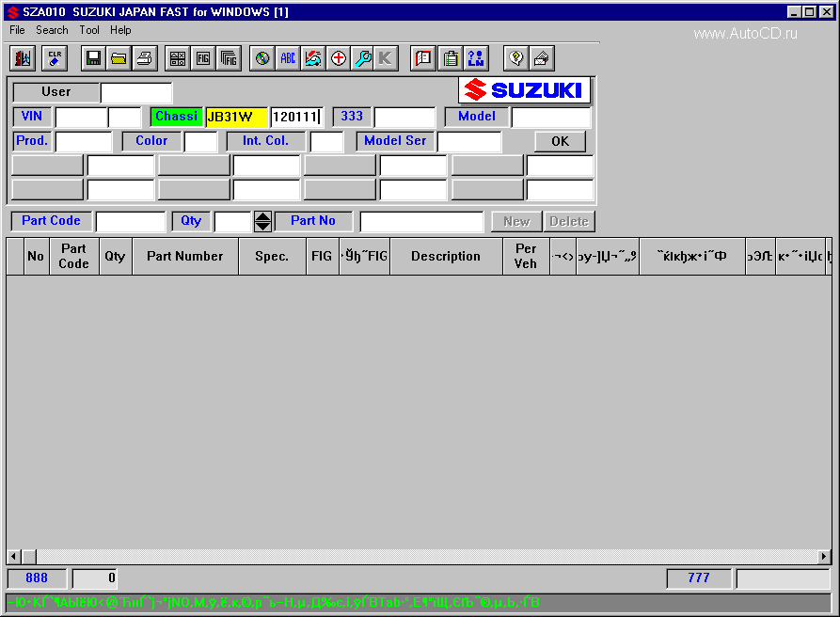The width and height of the screenshot is (840, 617).
Task: Decrease quantity with the Qty down arrow
Action: pyautogui.click(x=262, y=226)
